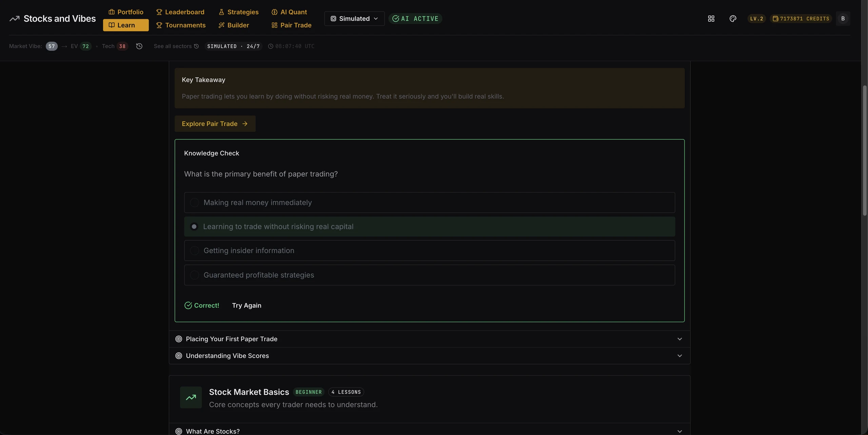Open the Strategies tab
868x435 pixels.
coord(238,12)
